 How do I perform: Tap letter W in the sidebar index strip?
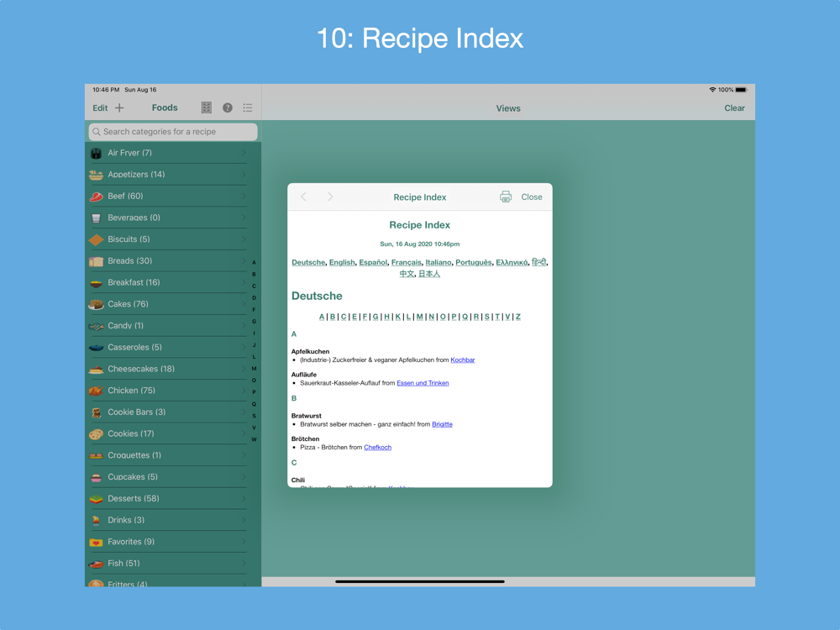point(254,439)
